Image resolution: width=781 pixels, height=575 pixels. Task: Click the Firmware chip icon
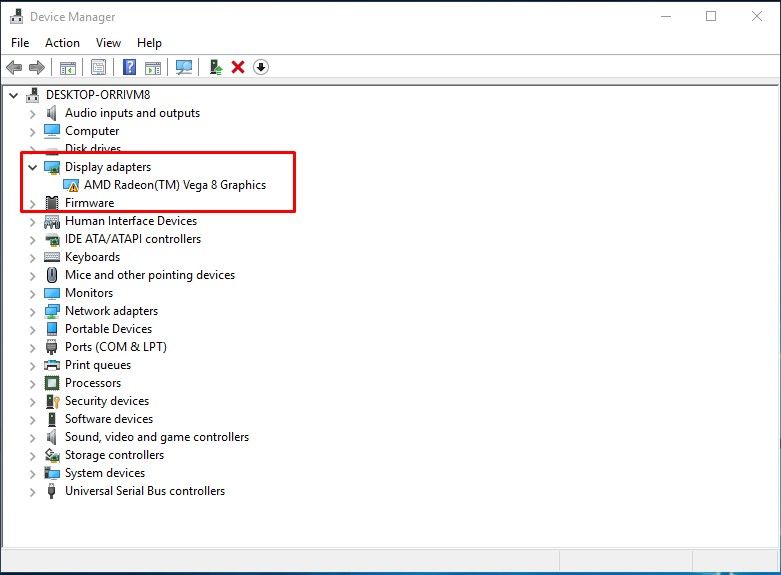point(52,203)
